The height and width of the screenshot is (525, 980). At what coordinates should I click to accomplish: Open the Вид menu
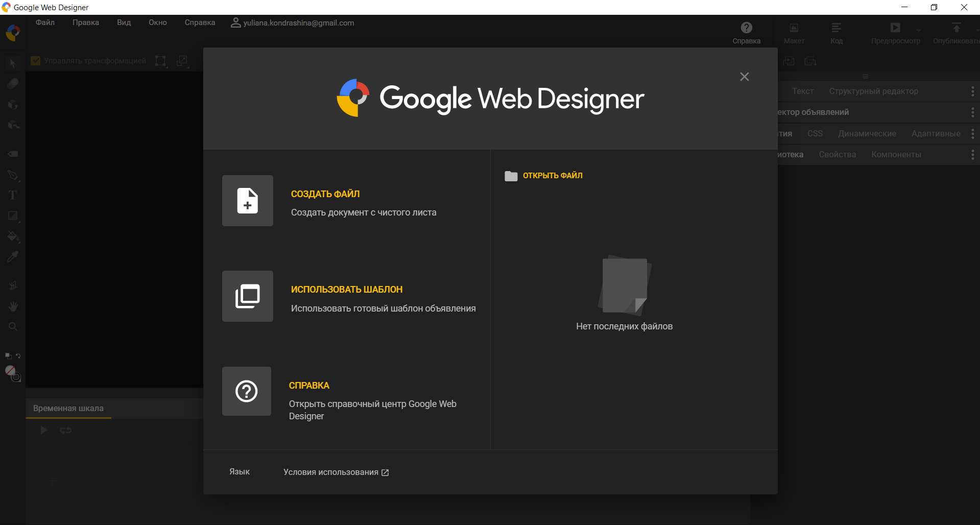[124, 22]
